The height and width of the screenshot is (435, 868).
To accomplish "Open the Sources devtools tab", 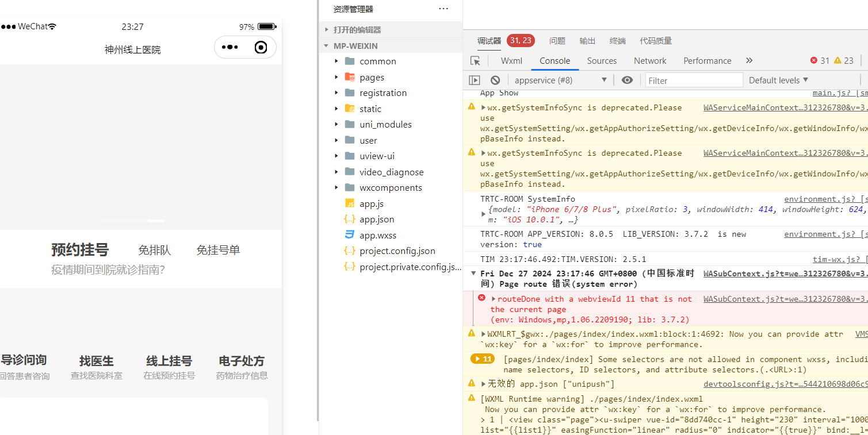I will [x=602, y=60].
